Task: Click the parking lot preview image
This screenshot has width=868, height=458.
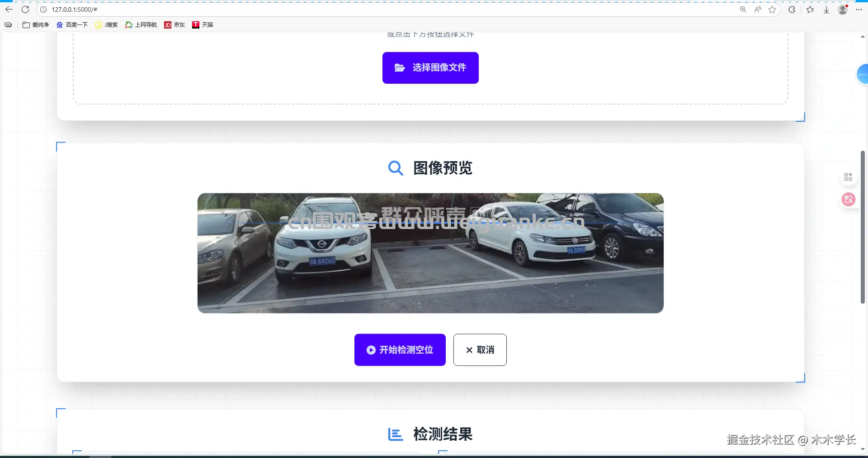Action: (x=430, y=253)
